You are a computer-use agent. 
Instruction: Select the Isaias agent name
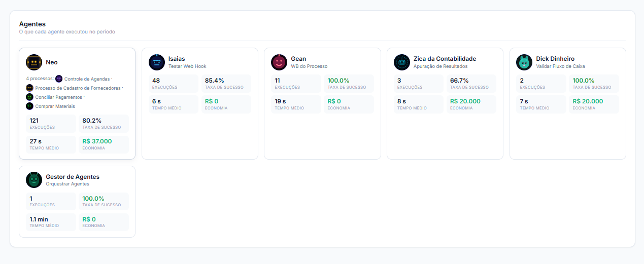pos(177,59)
